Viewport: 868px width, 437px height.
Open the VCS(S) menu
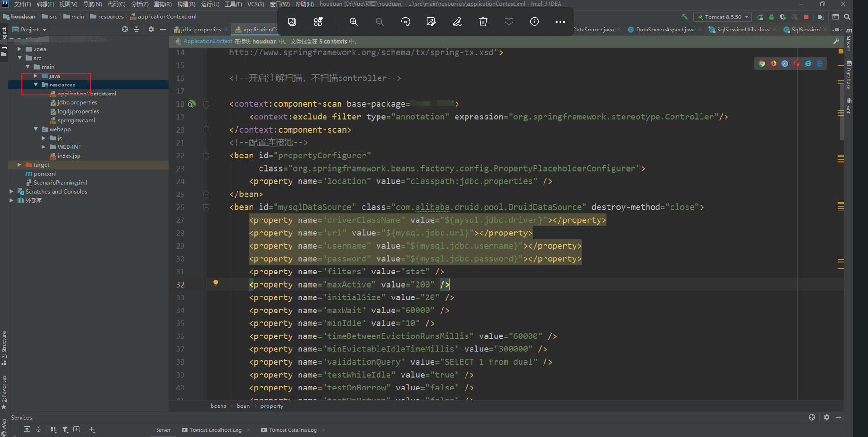255,4
